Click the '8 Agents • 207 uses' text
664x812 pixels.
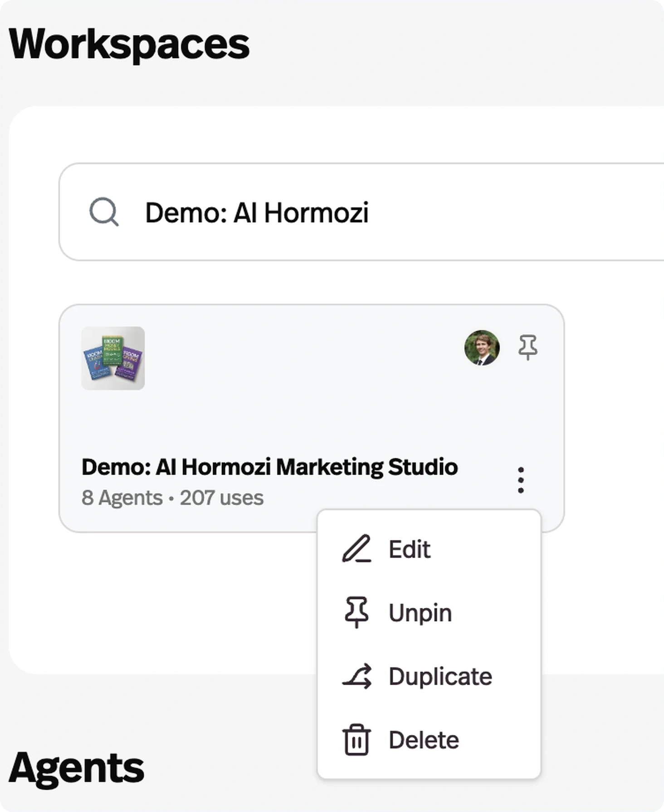[x=172, y=498]
